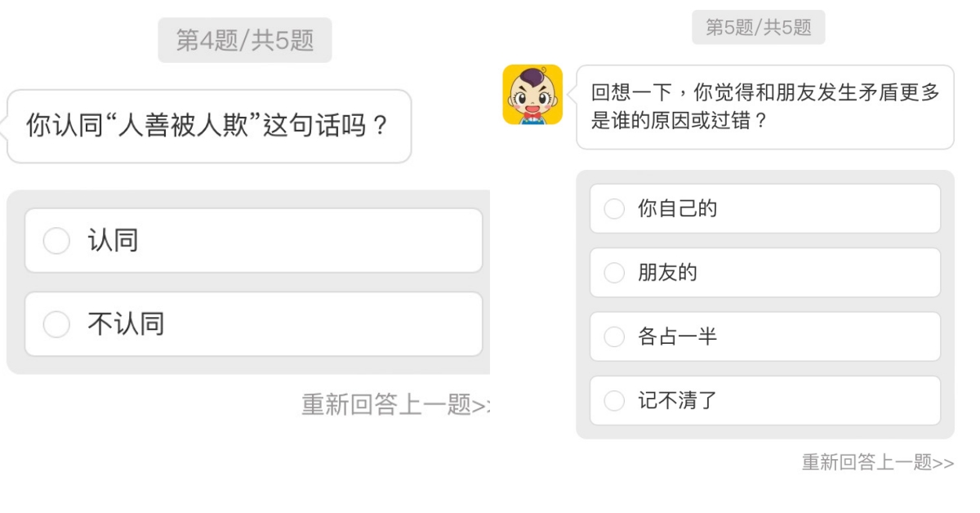Pick the 各占一半 radio option
Image resolution: width=980 pixels, height=513 pixels.
click(x=614, y=337)
